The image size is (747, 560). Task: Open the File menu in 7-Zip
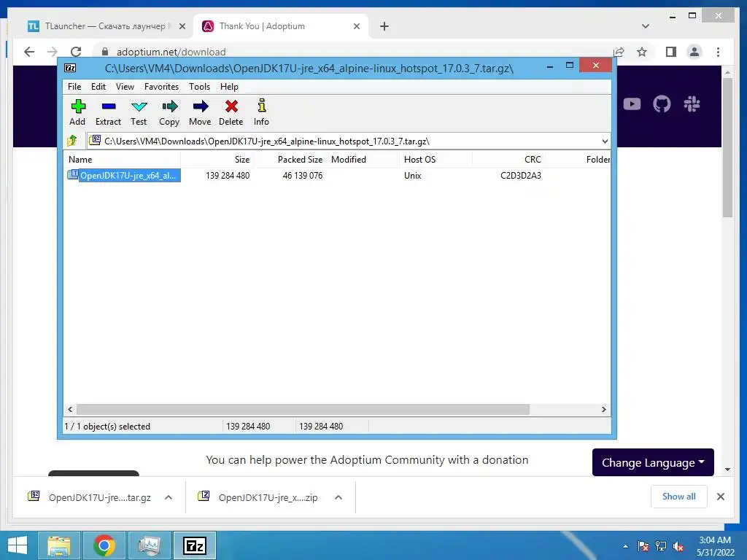pos(74,87)
